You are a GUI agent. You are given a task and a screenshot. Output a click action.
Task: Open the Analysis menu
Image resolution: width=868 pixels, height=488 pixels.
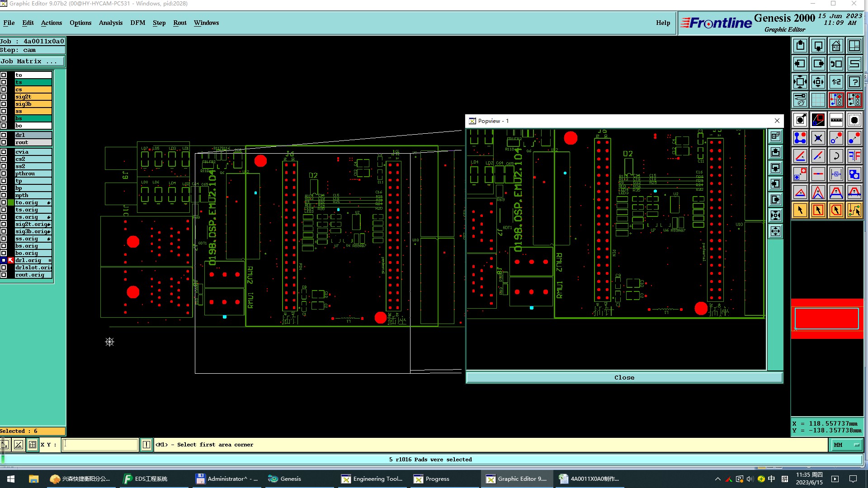pos(110,23)
